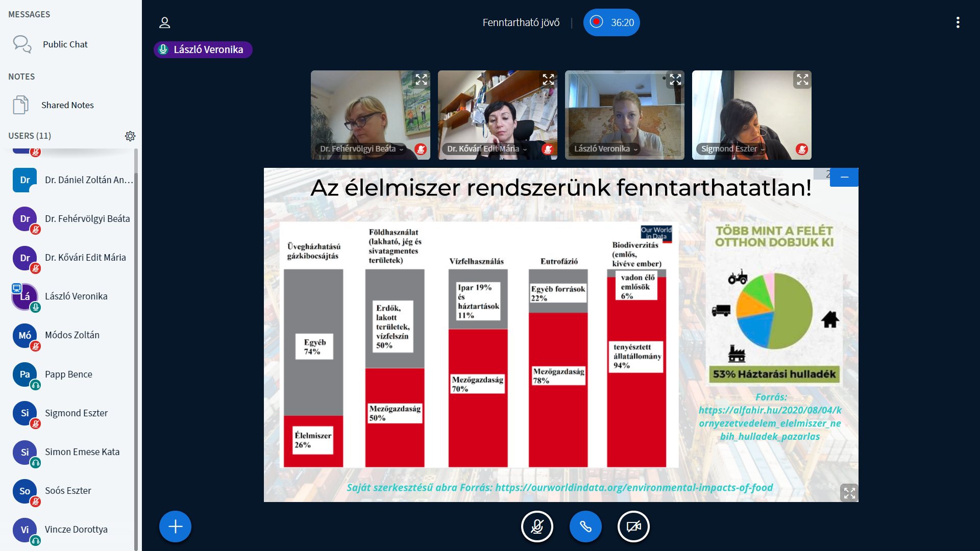Open Shared Notes

67,105
